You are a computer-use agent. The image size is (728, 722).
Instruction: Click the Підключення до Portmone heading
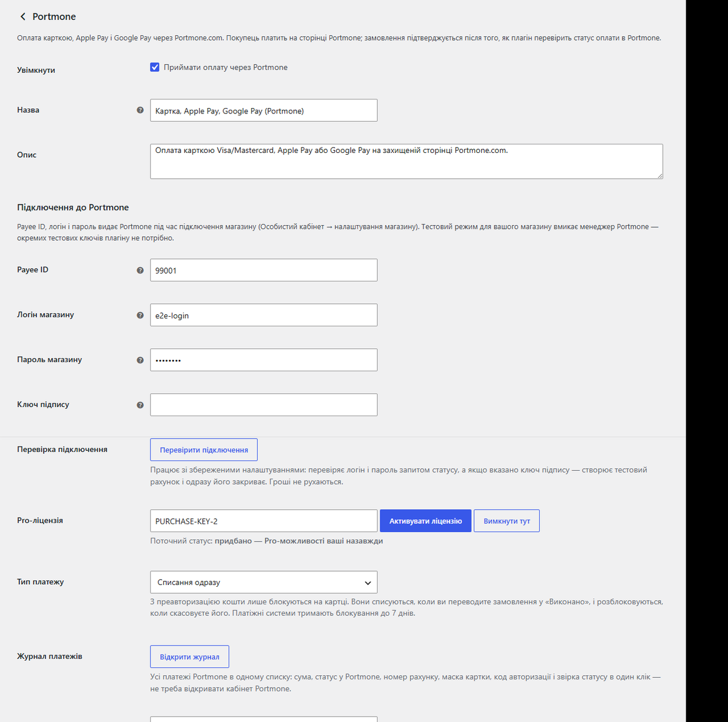[x=73, y=207]
